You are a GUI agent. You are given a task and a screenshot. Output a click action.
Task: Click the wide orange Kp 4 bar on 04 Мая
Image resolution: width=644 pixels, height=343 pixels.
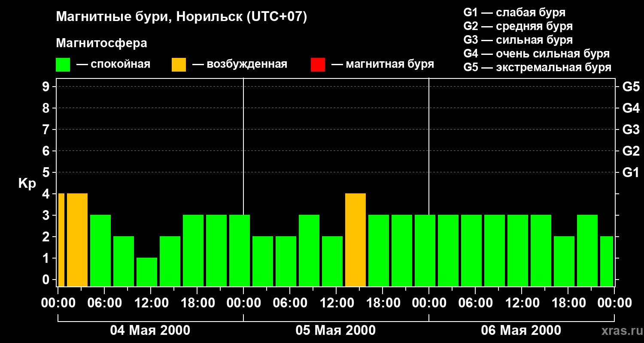point(77,240)
